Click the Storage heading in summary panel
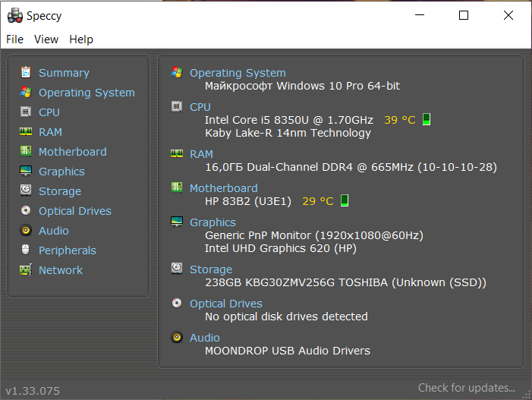Screen dimensions: 532x400 tap(211, 269)
